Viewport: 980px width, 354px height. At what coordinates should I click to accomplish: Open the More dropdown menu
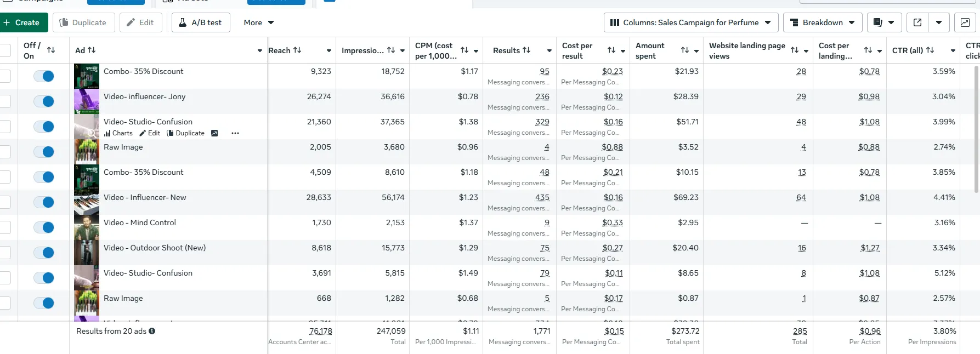coord(259,22)
